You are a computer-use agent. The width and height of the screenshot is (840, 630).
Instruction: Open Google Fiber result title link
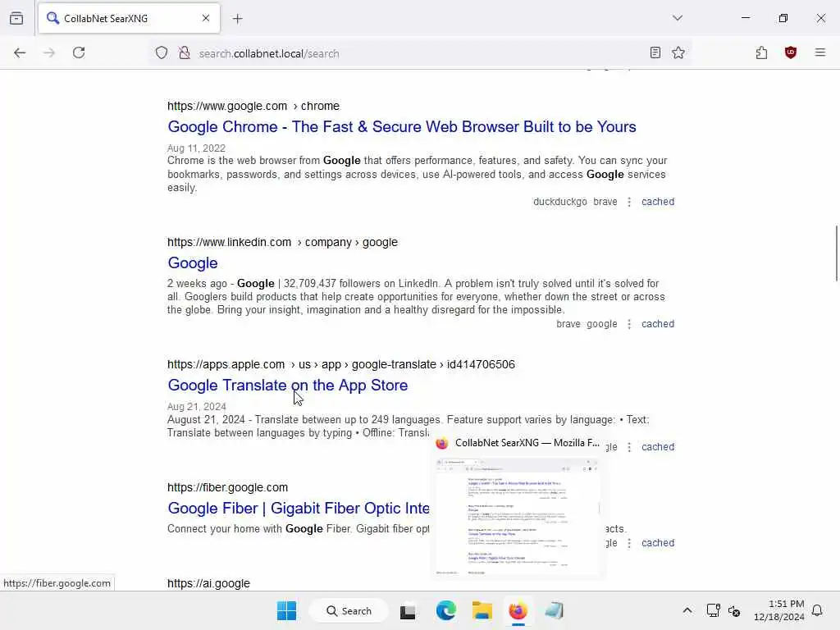[299, 508]
